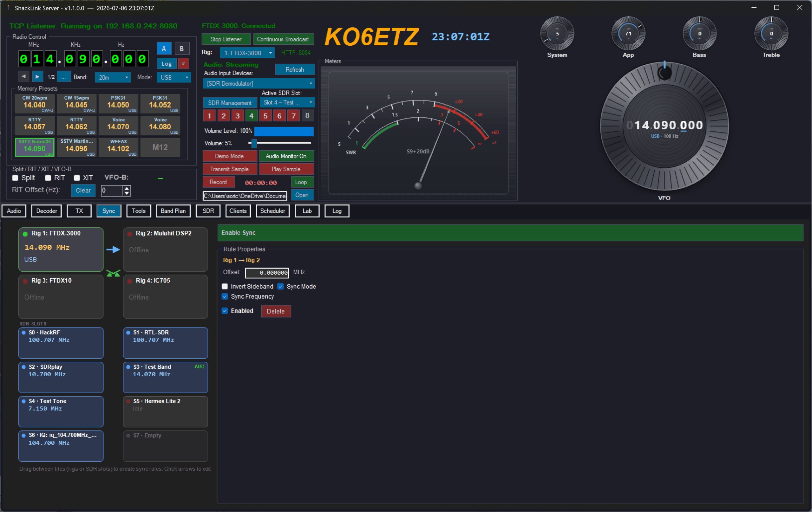This screenshot has width=812, height=512.
Task: Click the red Delete rule button
Action: [276, 311]
